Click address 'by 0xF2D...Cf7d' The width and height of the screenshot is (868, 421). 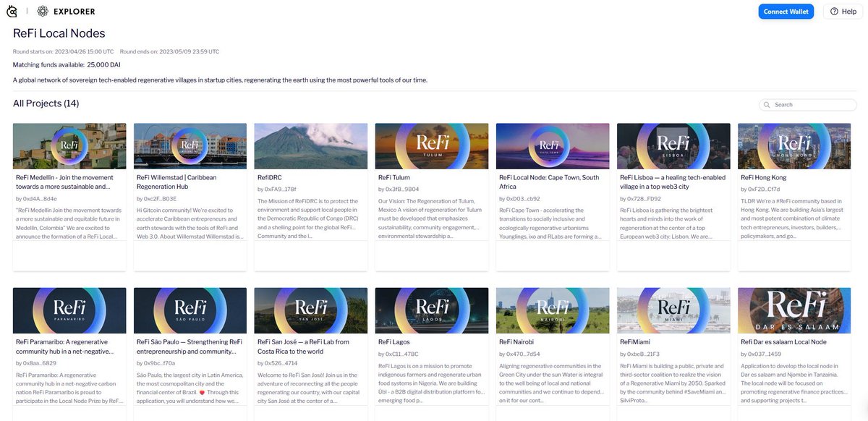point(761,189)
